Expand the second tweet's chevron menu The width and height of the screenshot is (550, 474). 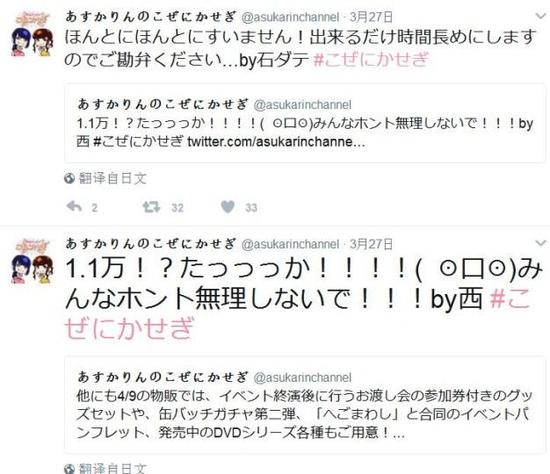coord(541,243)
